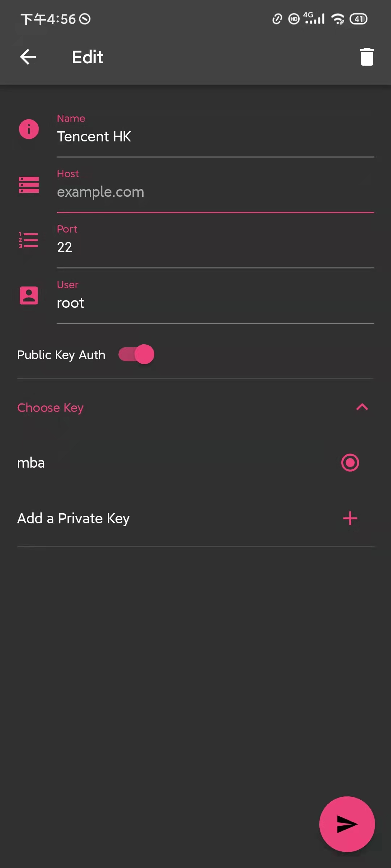The width and height of the screenshot is (391, 868).
Task: Tap the Choose Key section header
Action: [51, 408]
